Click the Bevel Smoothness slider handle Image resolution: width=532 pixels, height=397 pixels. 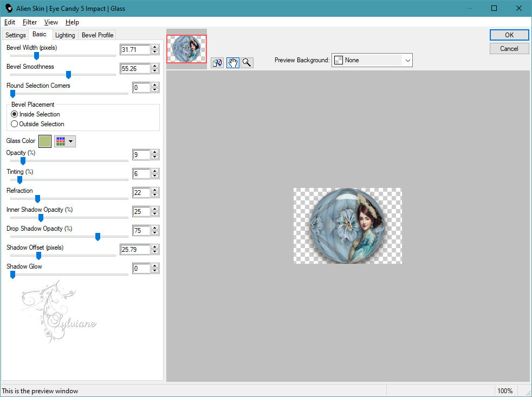point(68,75)
